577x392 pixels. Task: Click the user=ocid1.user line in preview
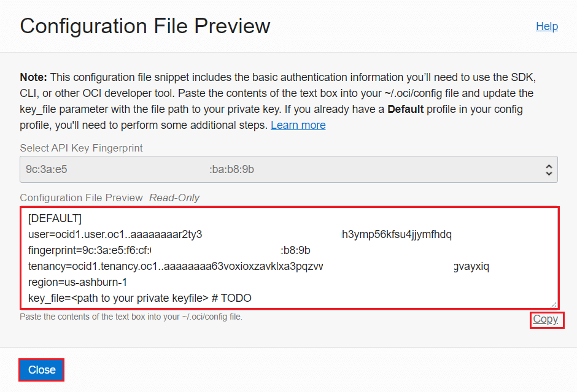pos(240,234)
